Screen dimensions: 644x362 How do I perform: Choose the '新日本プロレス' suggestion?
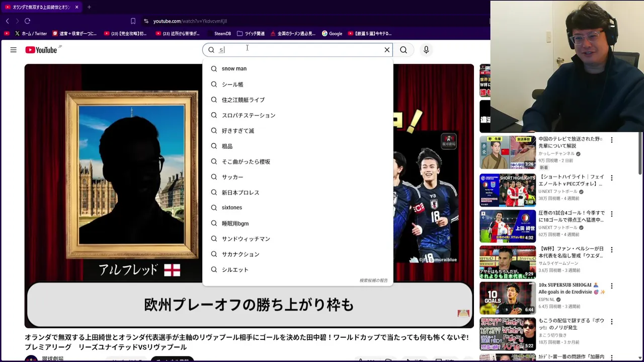tap(297, 193)
